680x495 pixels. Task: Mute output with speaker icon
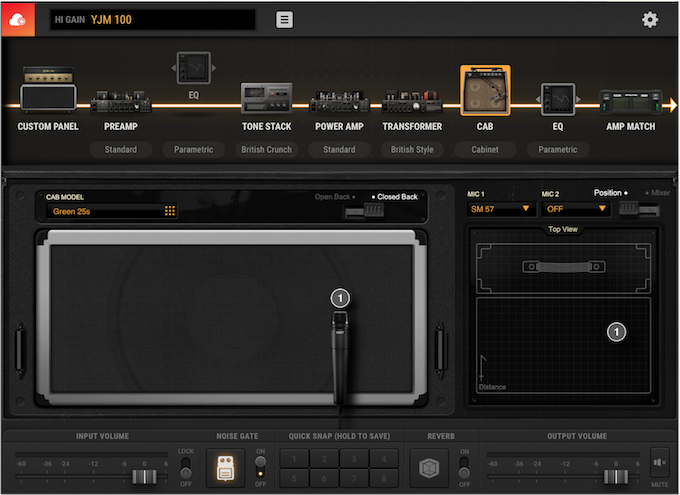click(x=660, y=462)
